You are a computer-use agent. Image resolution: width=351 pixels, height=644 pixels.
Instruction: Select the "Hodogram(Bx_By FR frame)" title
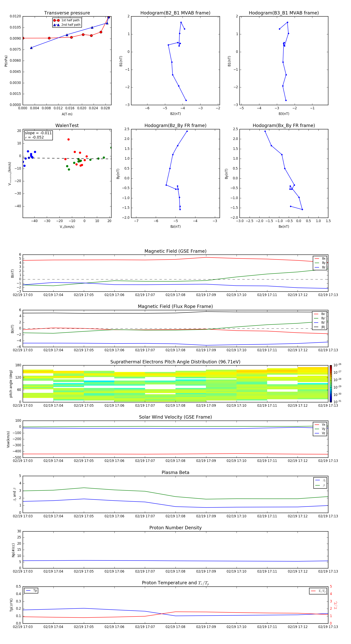[x=284, y=125]
